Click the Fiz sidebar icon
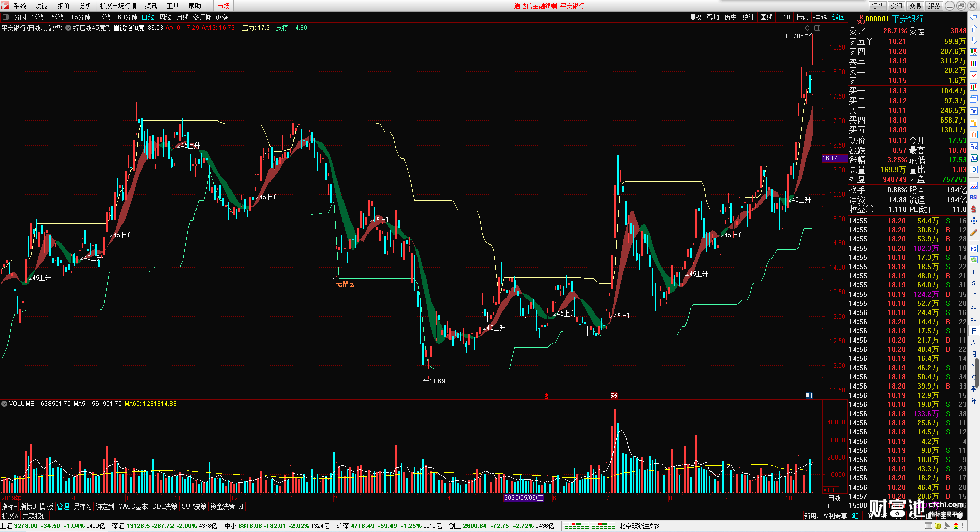980x532 pixels. pos(973,146)
